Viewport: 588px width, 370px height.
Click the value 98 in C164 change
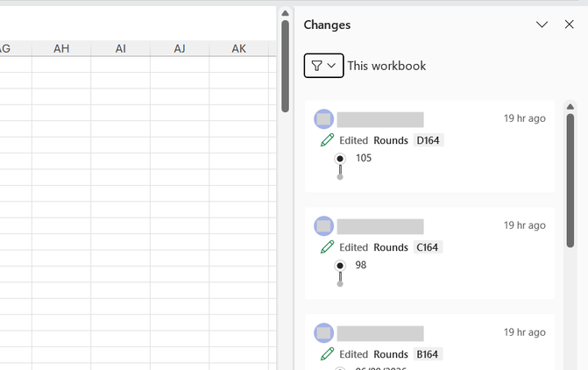coord(361,265)
